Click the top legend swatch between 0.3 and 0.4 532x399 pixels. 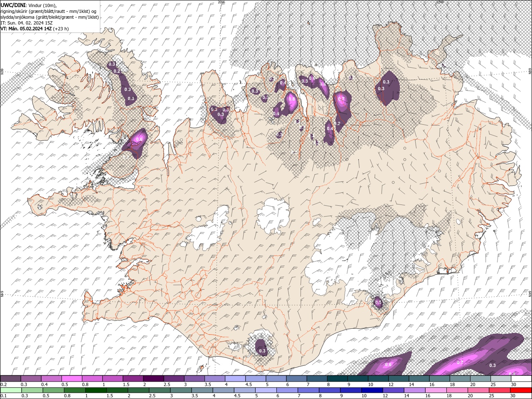click(31, 379)
